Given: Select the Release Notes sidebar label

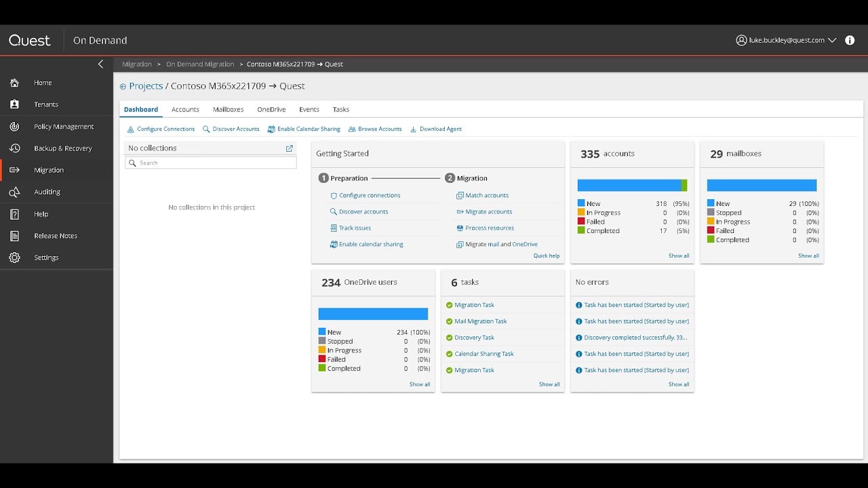Looking at the screenshot, I should click(56, 236).
